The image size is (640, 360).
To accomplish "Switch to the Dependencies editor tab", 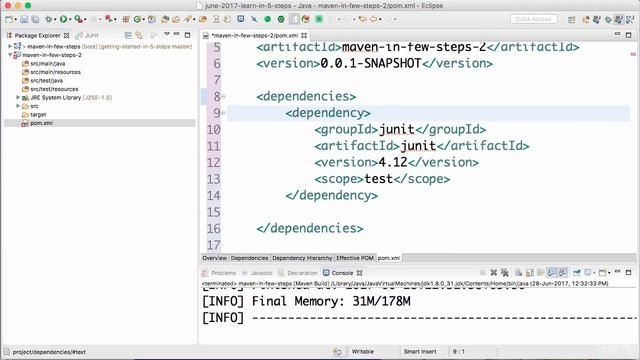I will (249, 258).
